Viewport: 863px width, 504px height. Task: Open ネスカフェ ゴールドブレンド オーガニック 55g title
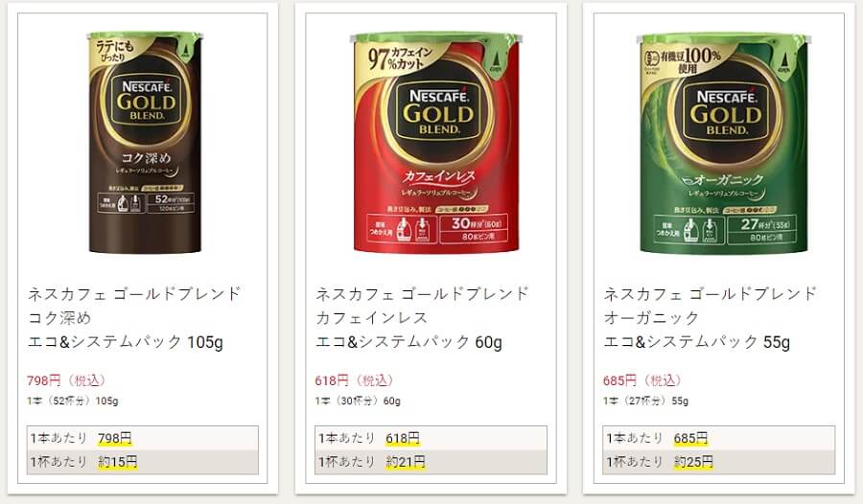coord(710,317)
